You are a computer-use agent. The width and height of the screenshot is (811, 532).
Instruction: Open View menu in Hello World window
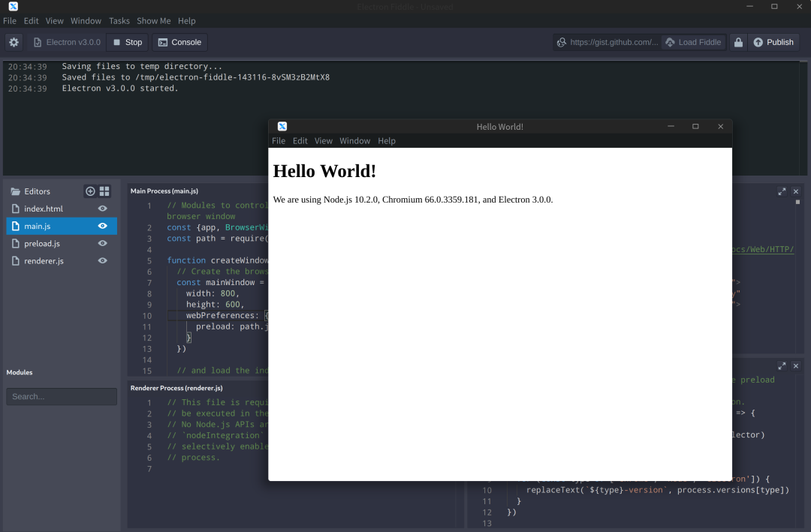324,141
